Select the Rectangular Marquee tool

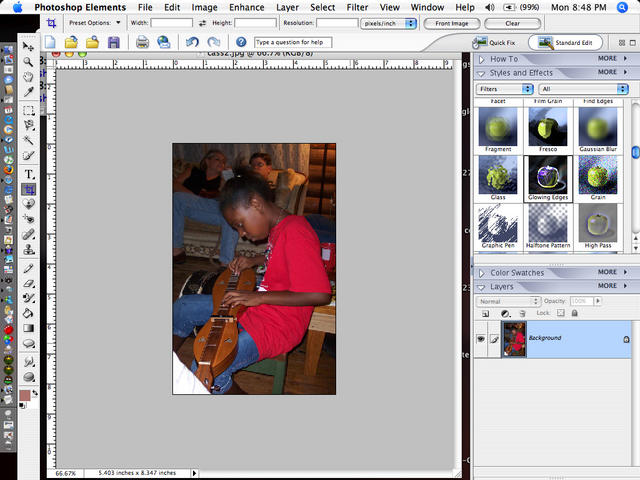28,111
